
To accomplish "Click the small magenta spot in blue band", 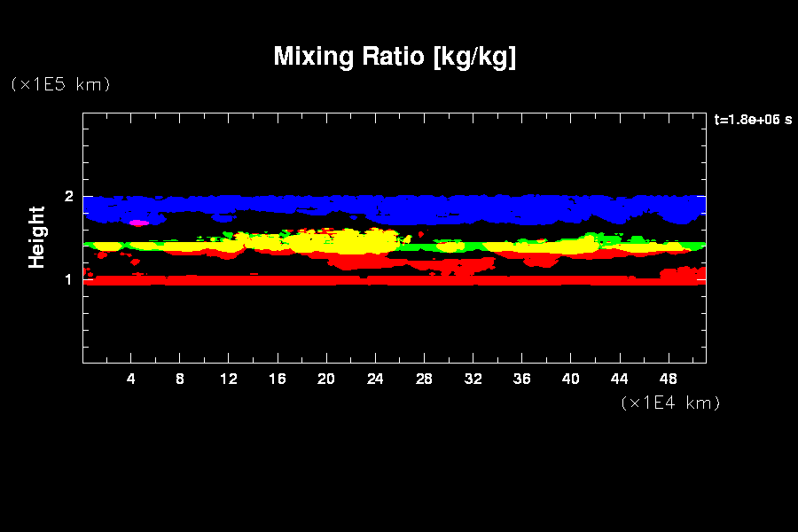I will (138, 223).
